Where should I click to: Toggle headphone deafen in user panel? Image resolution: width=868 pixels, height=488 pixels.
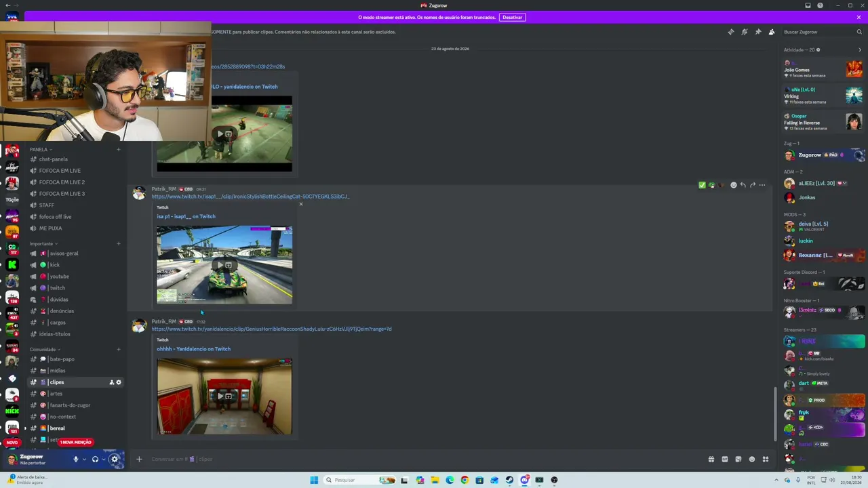pyautogui.click(x=95, y=460)
